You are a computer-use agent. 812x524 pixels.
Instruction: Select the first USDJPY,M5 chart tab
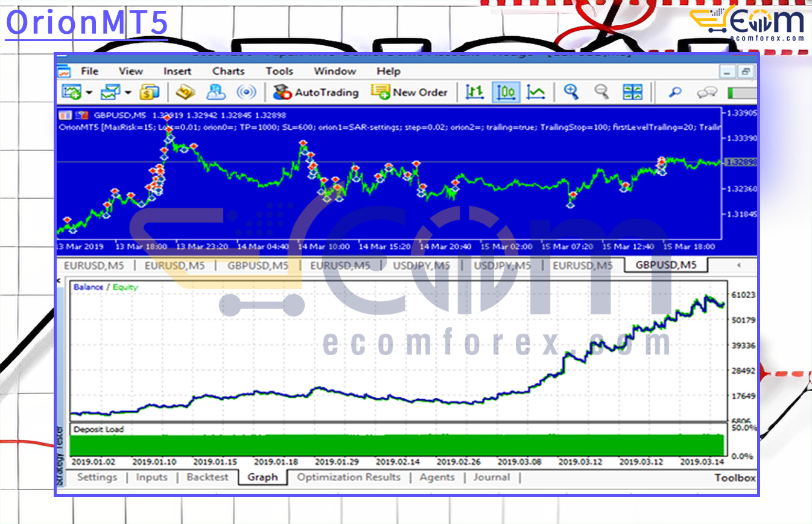click(x=422, y=266)
